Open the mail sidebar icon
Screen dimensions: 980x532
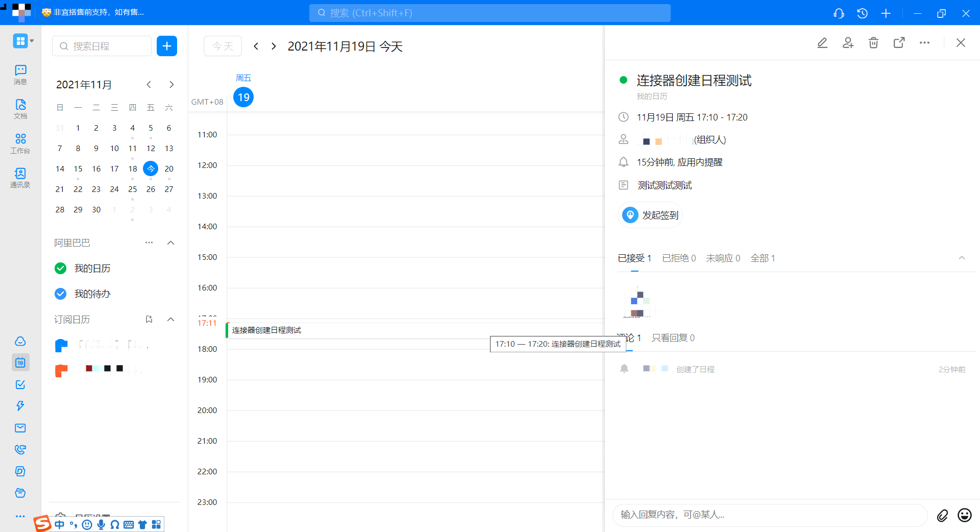20,428
